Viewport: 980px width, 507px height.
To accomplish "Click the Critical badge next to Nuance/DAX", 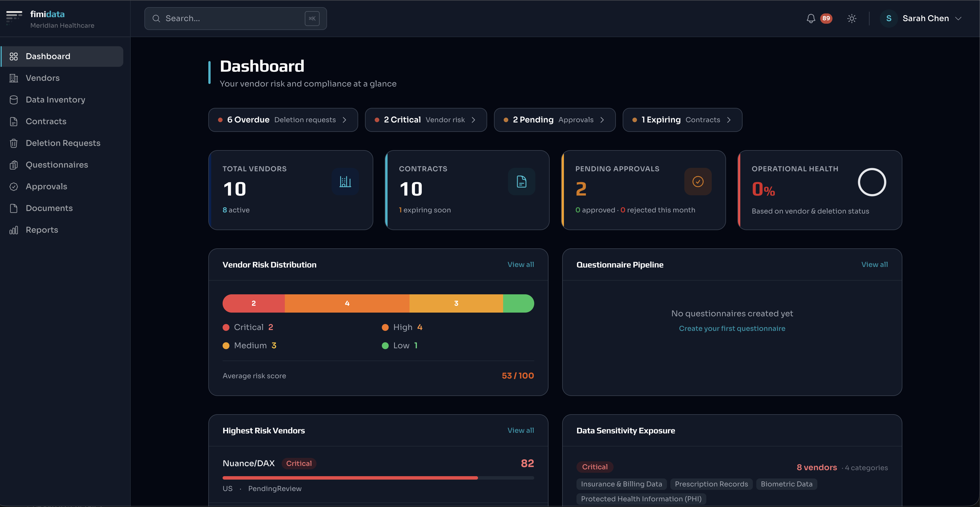I will click(299, 463).
